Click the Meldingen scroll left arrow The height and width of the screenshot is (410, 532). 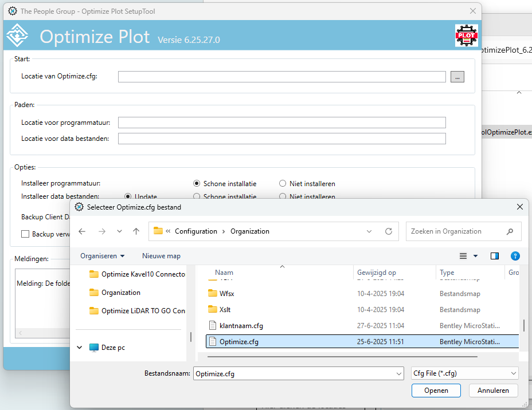click(x=21, y=333)
